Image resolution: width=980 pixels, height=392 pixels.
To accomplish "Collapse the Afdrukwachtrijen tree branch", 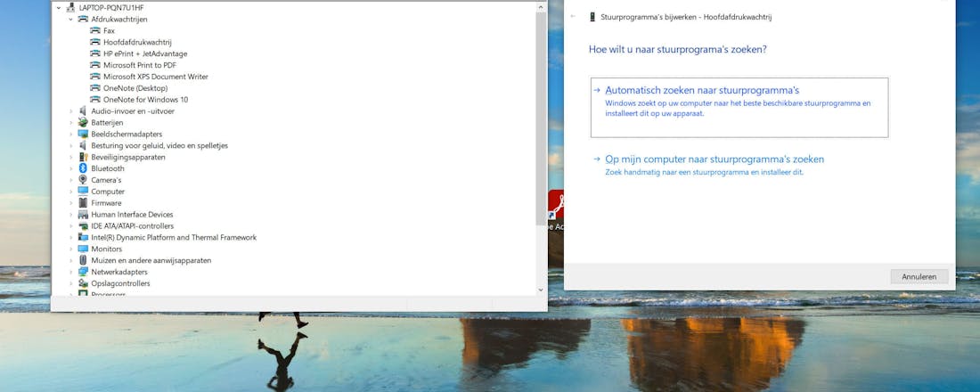I will point(70,20).
